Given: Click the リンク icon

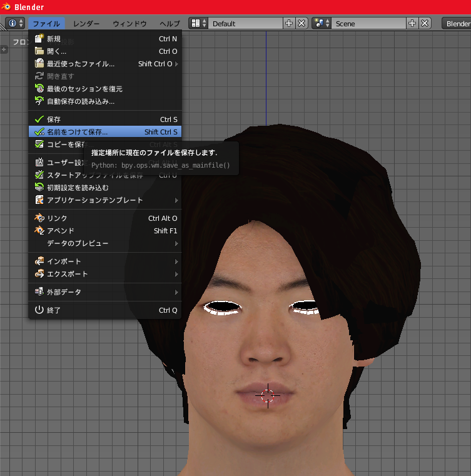Looking at the screenshot, I should coord(39,218).
